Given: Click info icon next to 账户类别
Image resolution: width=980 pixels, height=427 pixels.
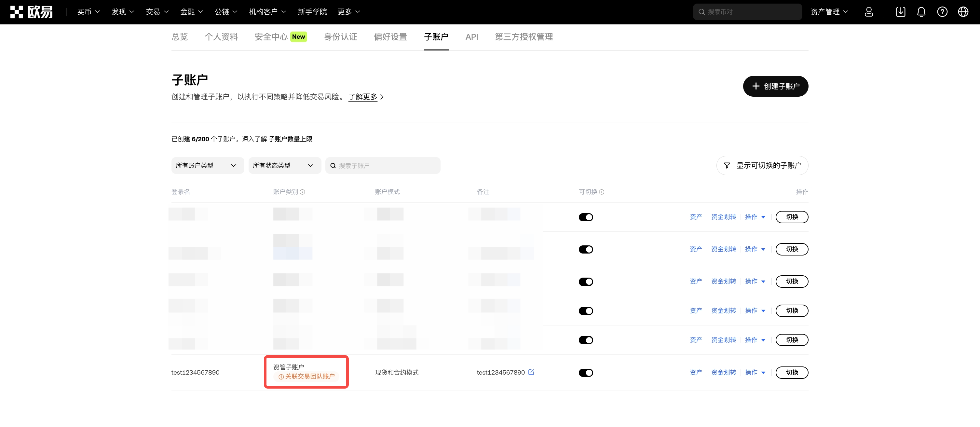Looking at the screenshot, I should [x=303, y=192].
